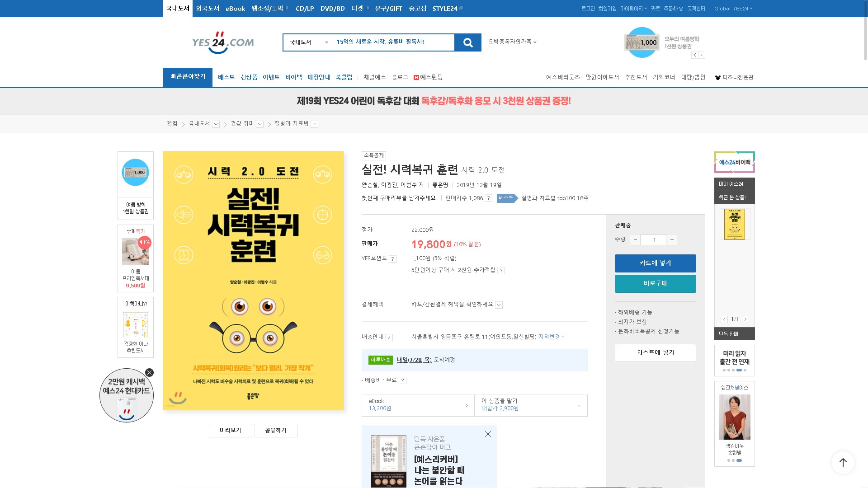Increase quantity with the plus button

(x=672, y=240)
